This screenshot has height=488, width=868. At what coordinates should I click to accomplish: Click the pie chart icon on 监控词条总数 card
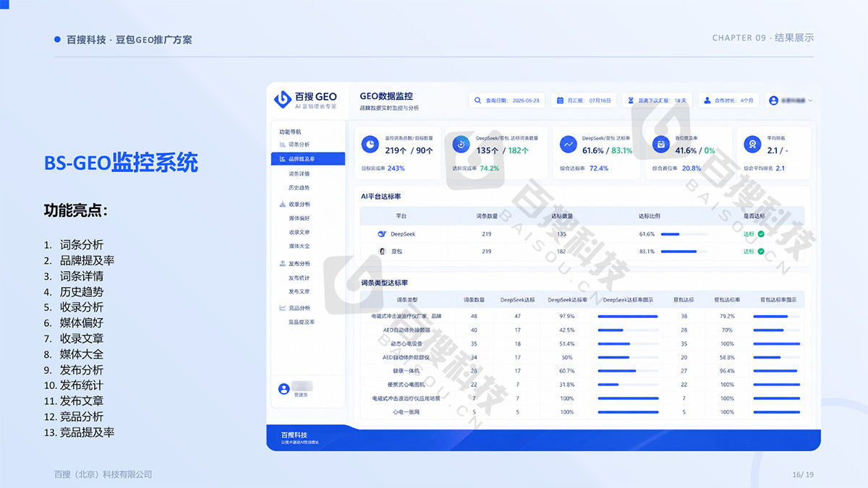(370, 145)
